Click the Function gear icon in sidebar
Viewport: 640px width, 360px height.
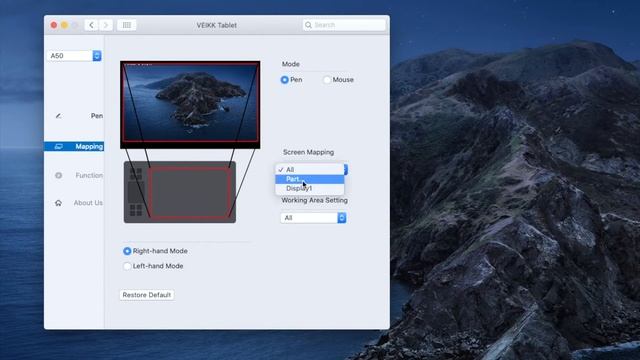[58, 175]
